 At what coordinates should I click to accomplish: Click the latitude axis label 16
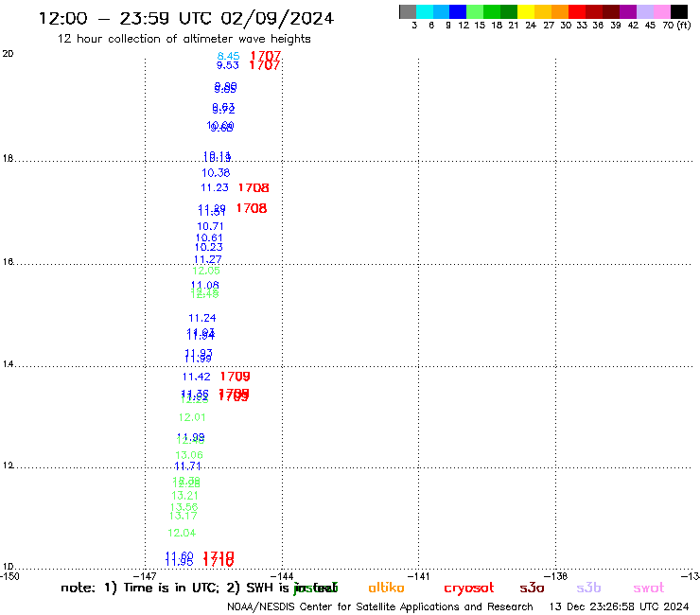point(8,262)
